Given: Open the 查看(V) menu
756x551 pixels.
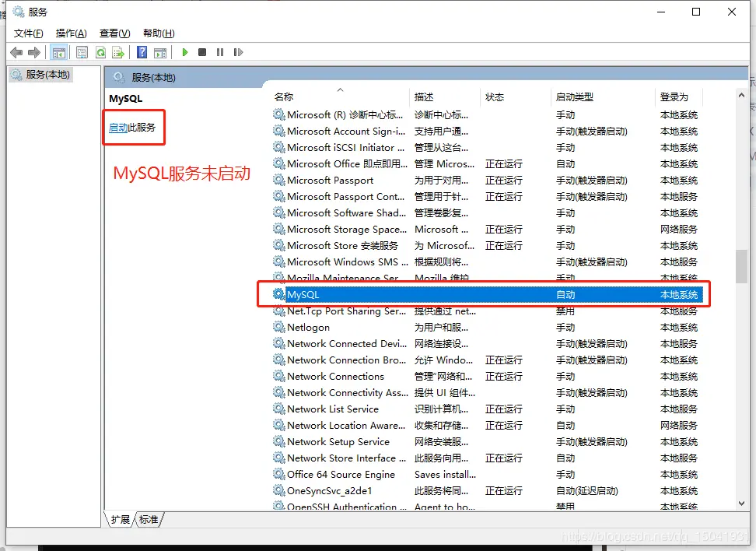Looking at the screenshot, I should [x=115, y=33].
